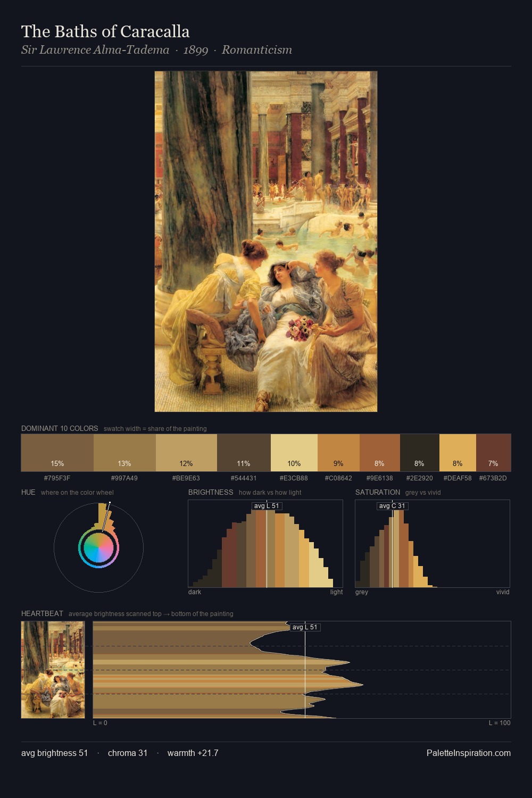Click the #673B2D swatch at 7%

tap(493, 453)
